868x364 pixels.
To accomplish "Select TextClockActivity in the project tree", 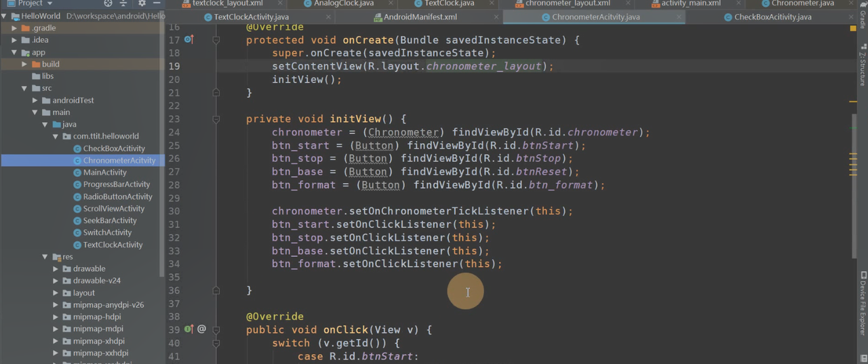I will tap(113, 245).
